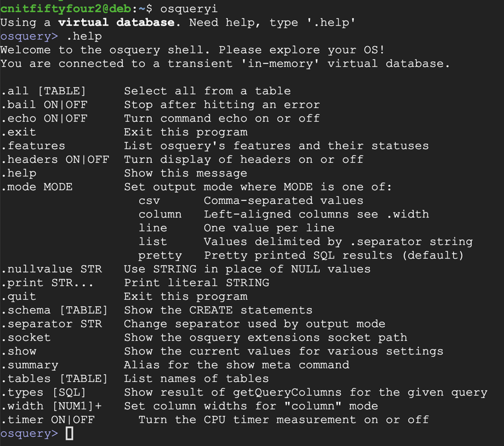Click the typed '.help' command text
This screenshot has height=446, width=504.
(84, 37)
